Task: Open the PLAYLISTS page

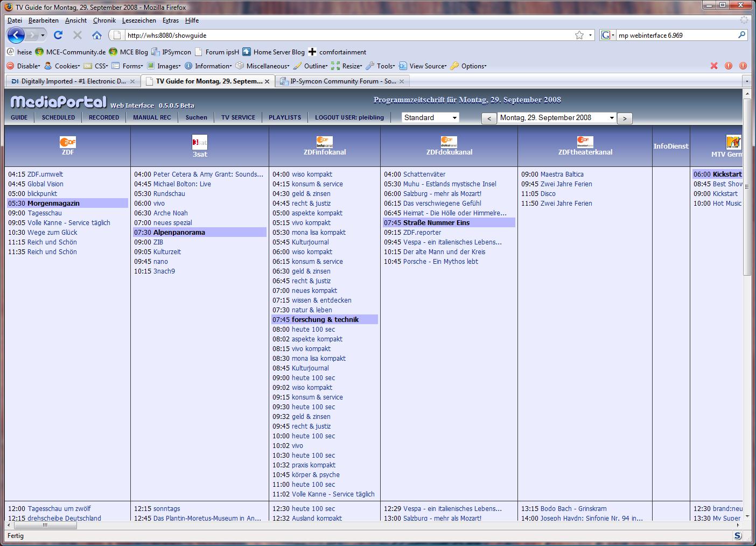Action: [285, 117]
